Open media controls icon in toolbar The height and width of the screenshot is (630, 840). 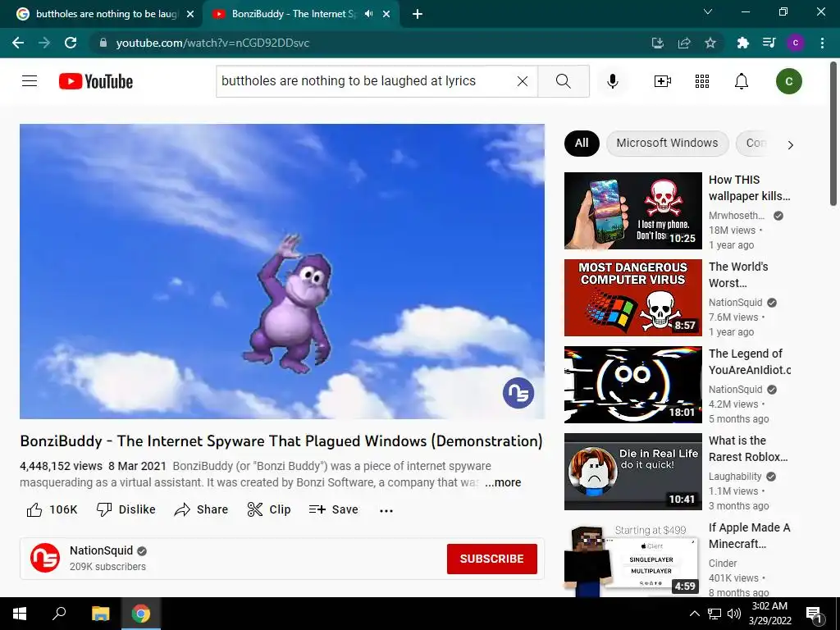(769, 43)
